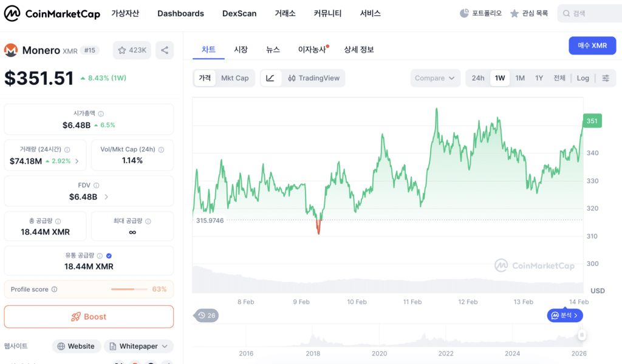622x364 pixels.
Task: Open the DexScan menu
Action: pyautogui.click(x=239, y=13)
